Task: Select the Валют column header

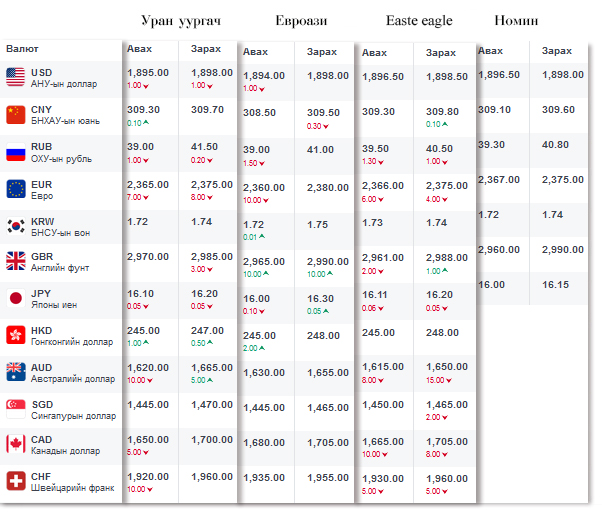Action: 23,48
